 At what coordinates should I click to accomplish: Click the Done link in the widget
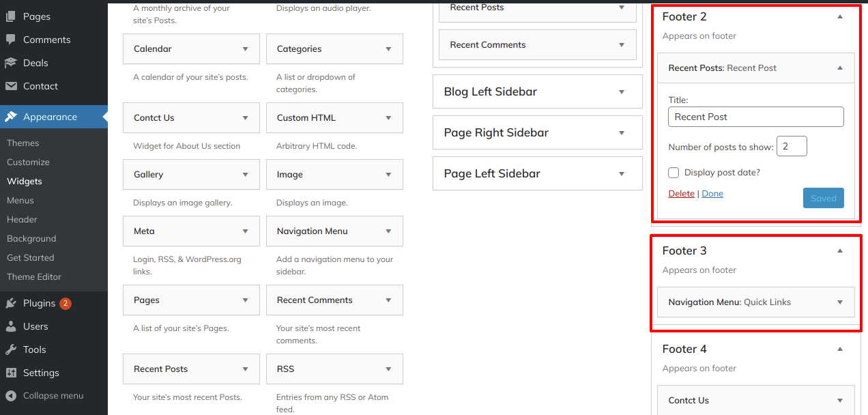pyautogui.click(x=712, y=194)
